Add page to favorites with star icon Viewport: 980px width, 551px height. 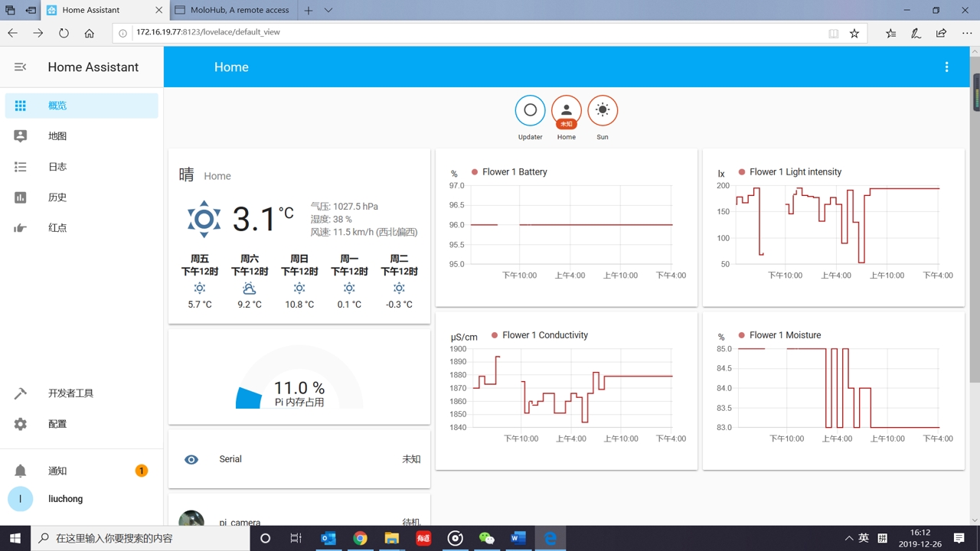(x=854, y=34)
